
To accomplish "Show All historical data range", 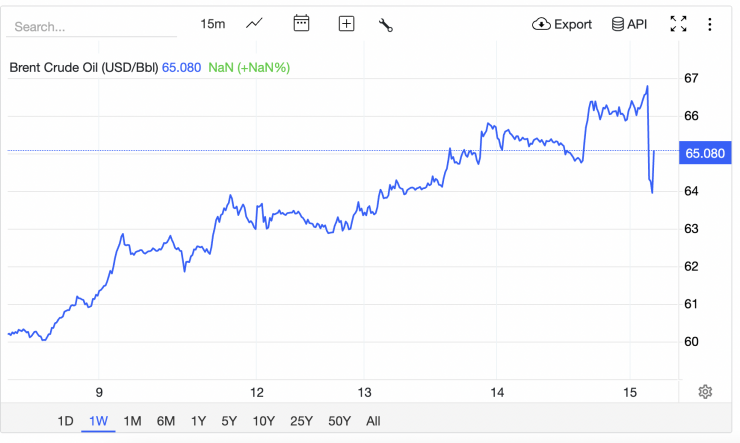I will tap(373, 421).
